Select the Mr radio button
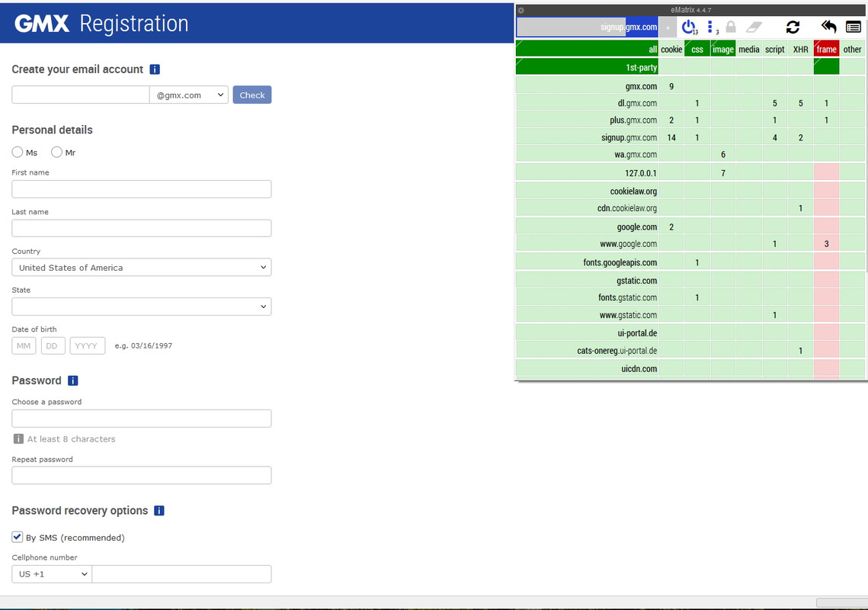Image resolution: width=868 pixels, height=610 pixels. (x=56, y=152)
